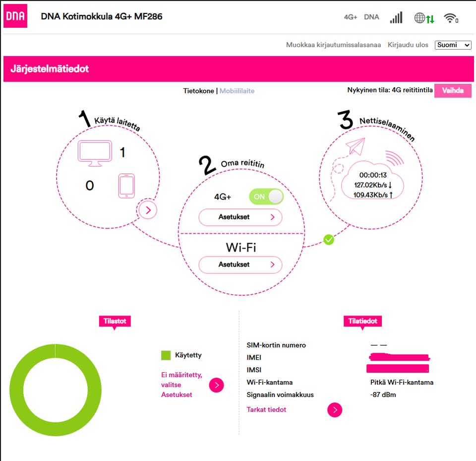Click the IMSI label
Screen dimensions: 476x461
(x=254, y=370)
